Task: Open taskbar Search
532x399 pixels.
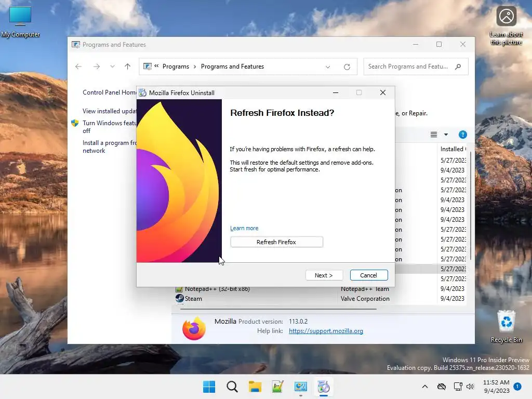Action: click(232, 387)
